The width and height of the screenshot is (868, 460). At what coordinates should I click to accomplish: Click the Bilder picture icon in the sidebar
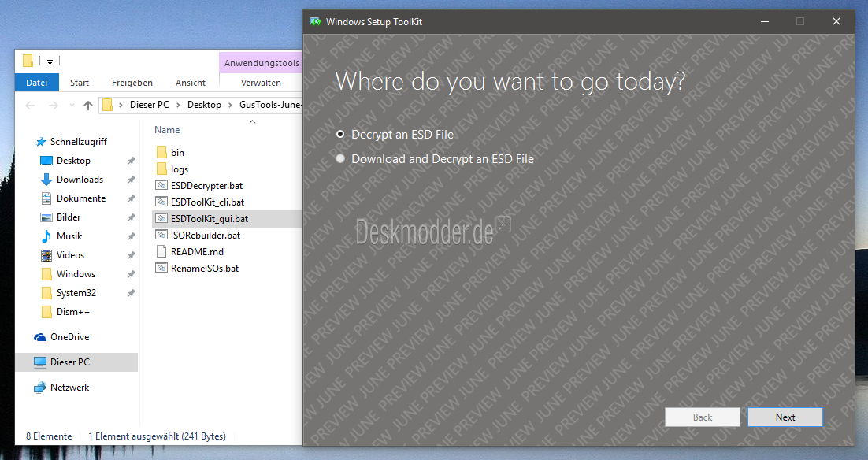click(x=46, y=217)
